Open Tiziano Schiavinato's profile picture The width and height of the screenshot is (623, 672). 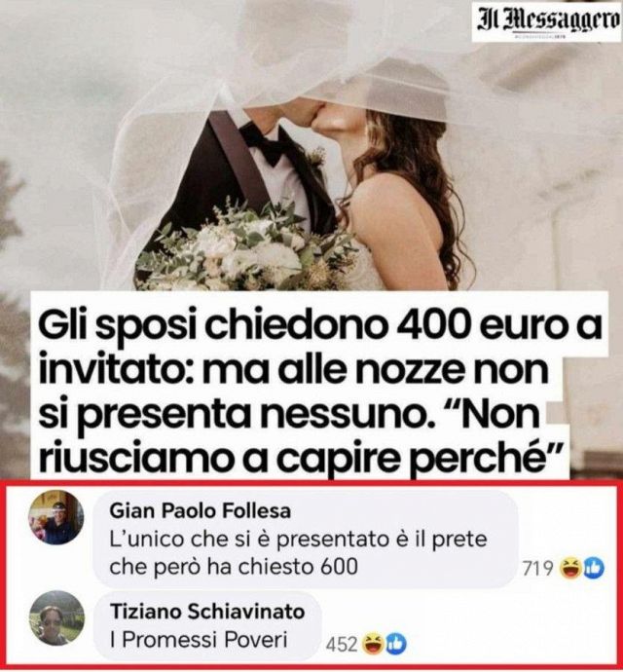pyautogui.click(x=56, y=618)
